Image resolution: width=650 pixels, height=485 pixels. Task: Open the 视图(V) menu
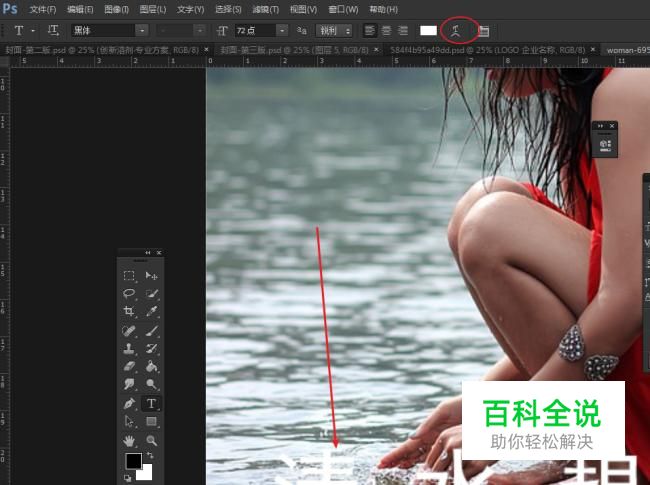pos(303,9)
